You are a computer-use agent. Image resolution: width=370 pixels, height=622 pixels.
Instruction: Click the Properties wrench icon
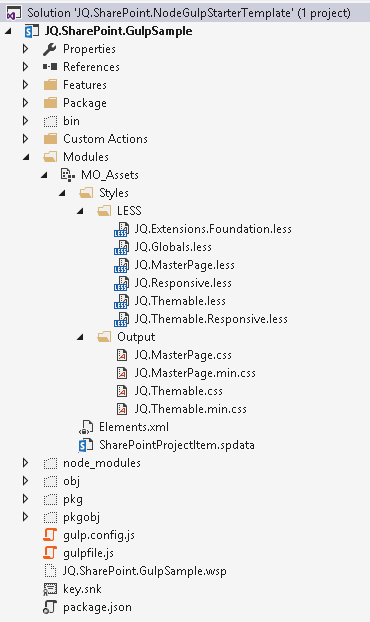(50, 49)
